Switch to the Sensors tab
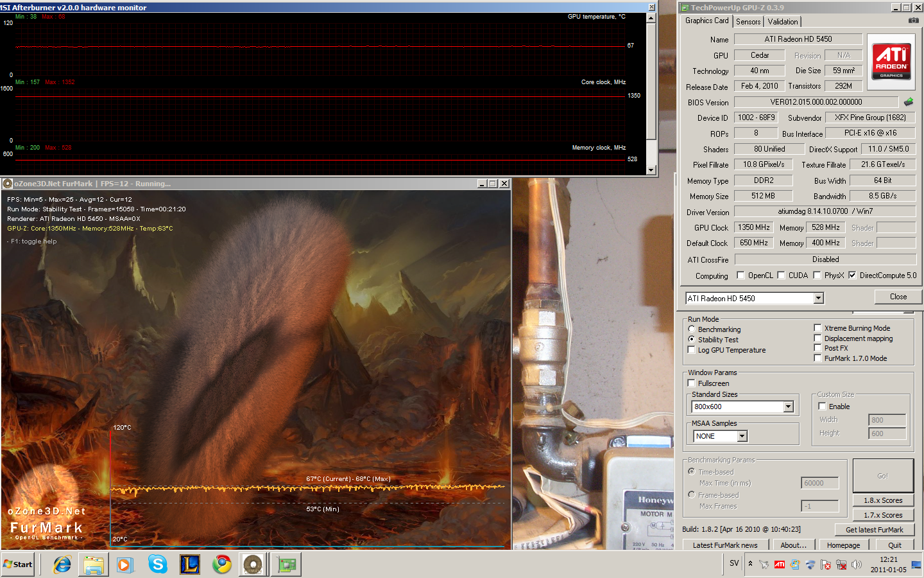Screen dimensions: 924x578 748,22
